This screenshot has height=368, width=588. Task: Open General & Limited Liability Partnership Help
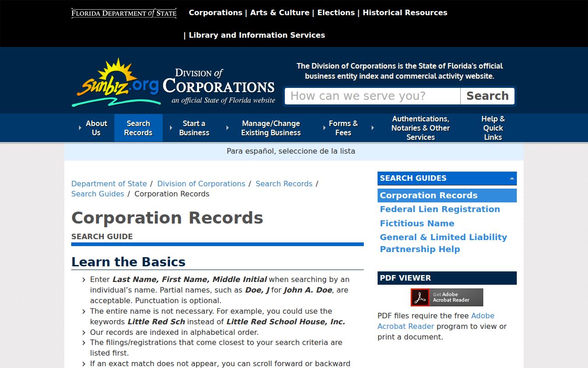point(443,243)
